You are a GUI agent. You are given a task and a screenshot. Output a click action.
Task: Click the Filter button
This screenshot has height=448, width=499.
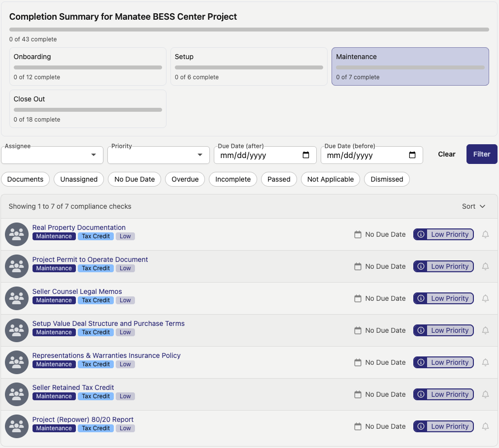(x=481, y=154)
